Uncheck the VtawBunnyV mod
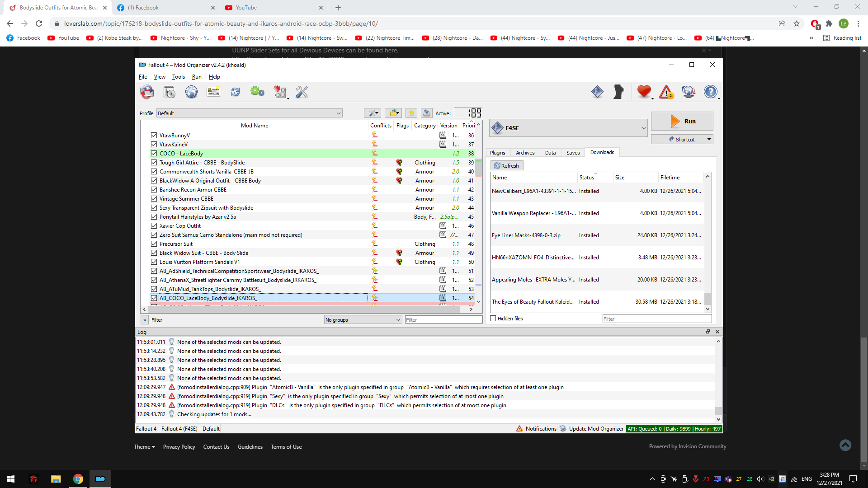868x488 pixels. [154, 136]
